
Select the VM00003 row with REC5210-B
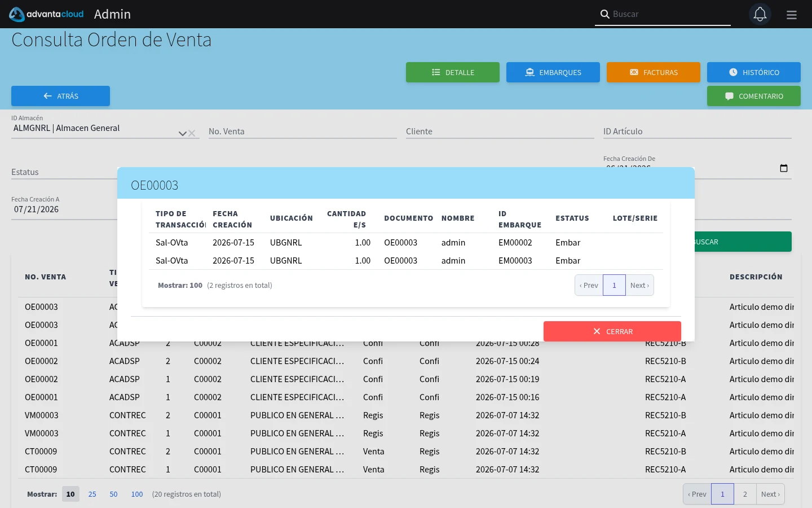tap(406, 415)
